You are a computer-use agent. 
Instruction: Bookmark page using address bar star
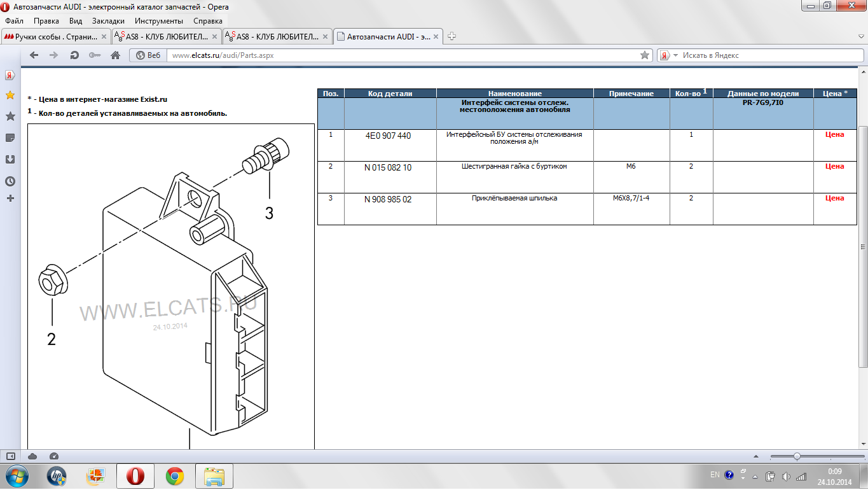[645, 55]
